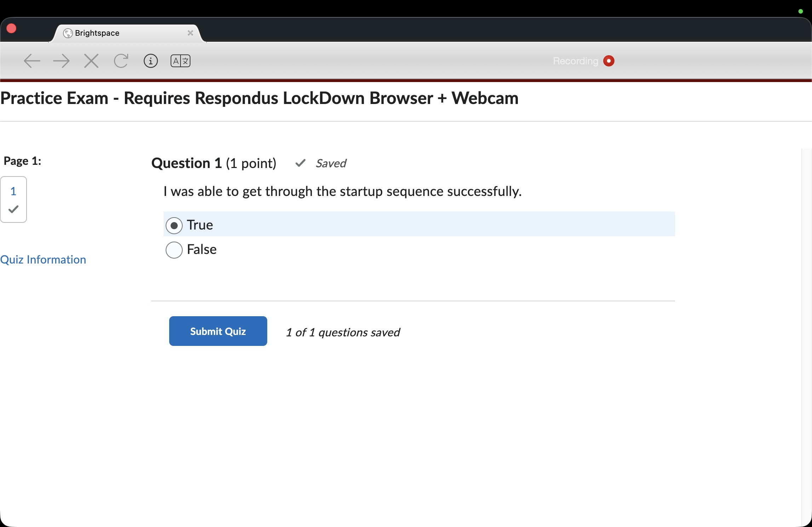Viewport: 812px width, 527px height.
Task: Click the Saved checkmark beside Question 1
Action: [301, 163]
